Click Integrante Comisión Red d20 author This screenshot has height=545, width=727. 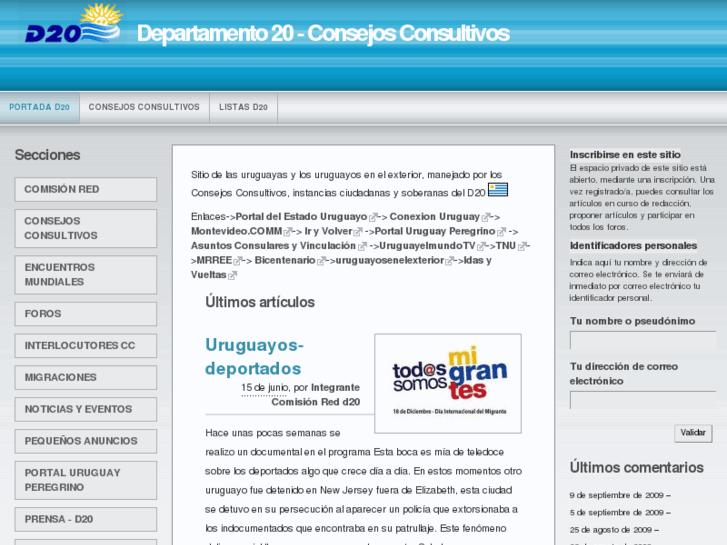pos(316,395)
